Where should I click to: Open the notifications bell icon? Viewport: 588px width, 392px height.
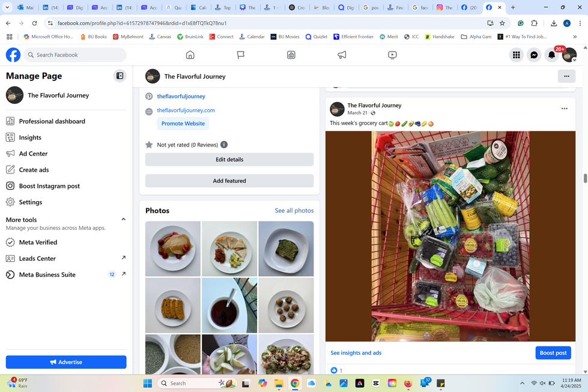pos(551,55)
